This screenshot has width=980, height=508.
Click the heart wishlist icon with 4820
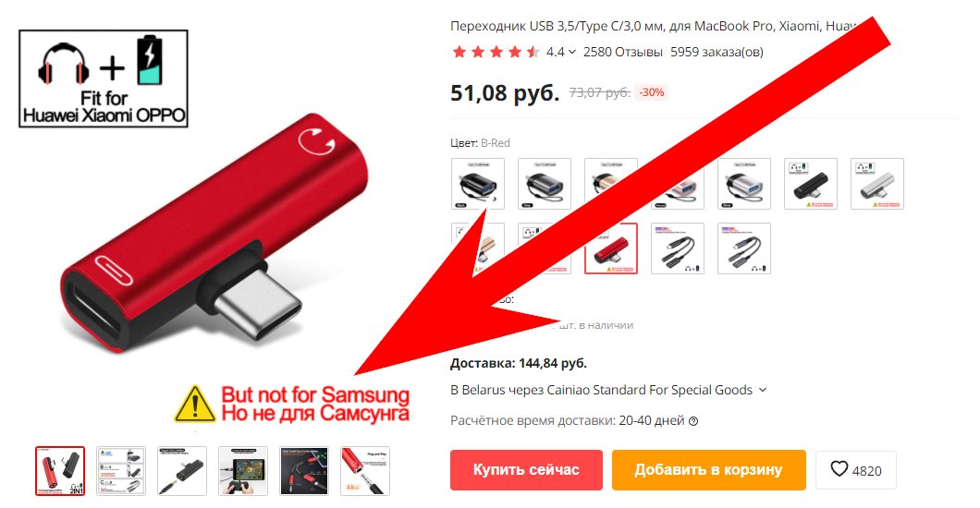click(x=855, y=470)
